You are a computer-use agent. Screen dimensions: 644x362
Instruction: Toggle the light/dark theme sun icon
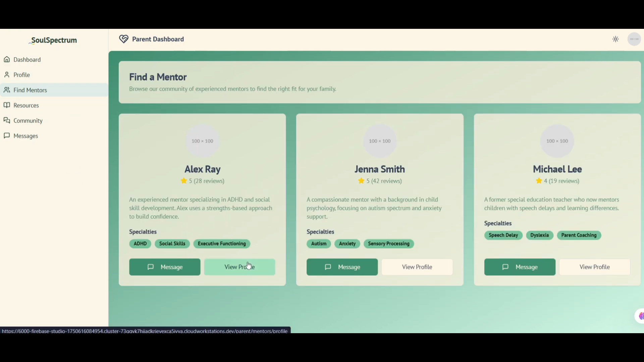[x=615, y=39]
